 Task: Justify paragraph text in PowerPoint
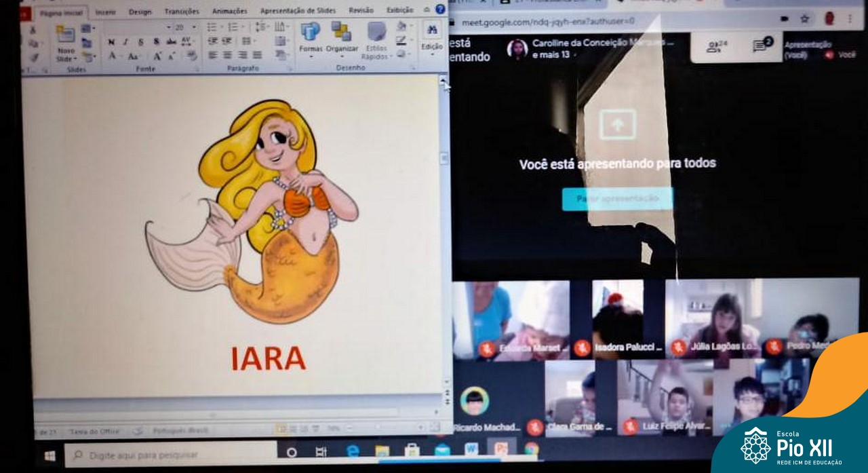coord(257,55)
